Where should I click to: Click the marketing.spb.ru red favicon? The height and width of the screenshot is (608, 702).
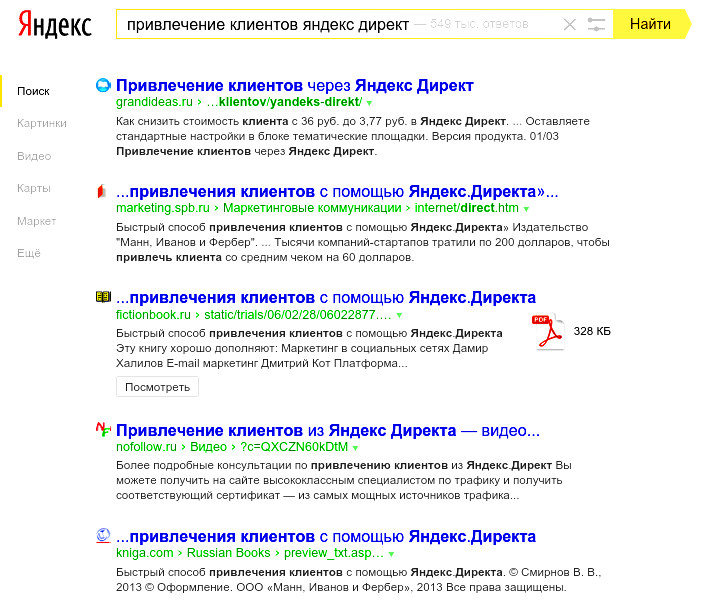[103, 191]
